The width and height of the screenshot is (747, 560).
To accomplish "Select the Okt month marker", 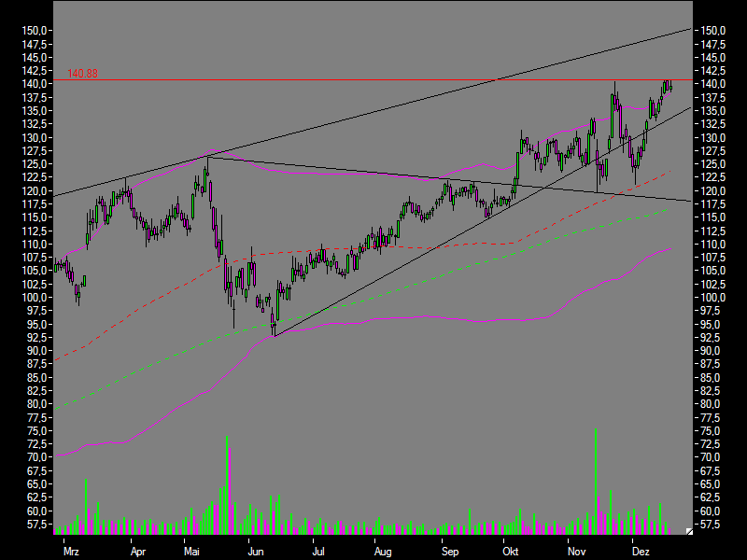I will [x=511, y=552].
